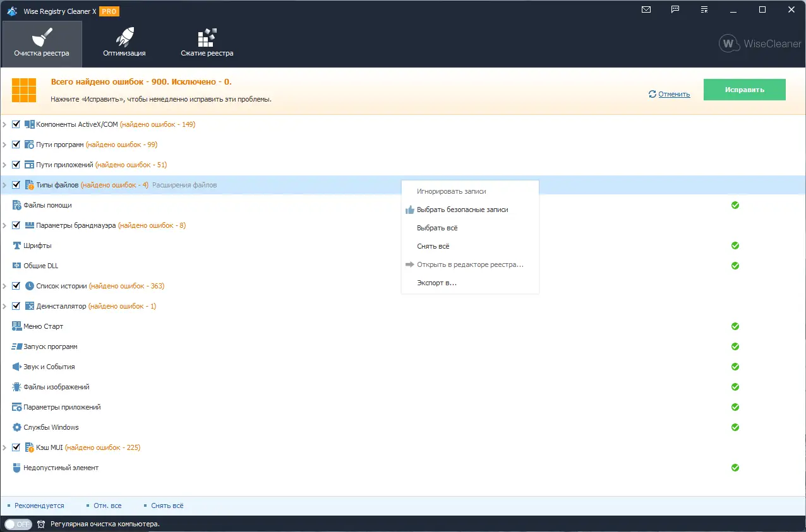Image resolution: width=806 pixels, height=532 pixels.
Task: Click the Типы файлов category icon
Action: pos(30,185)
